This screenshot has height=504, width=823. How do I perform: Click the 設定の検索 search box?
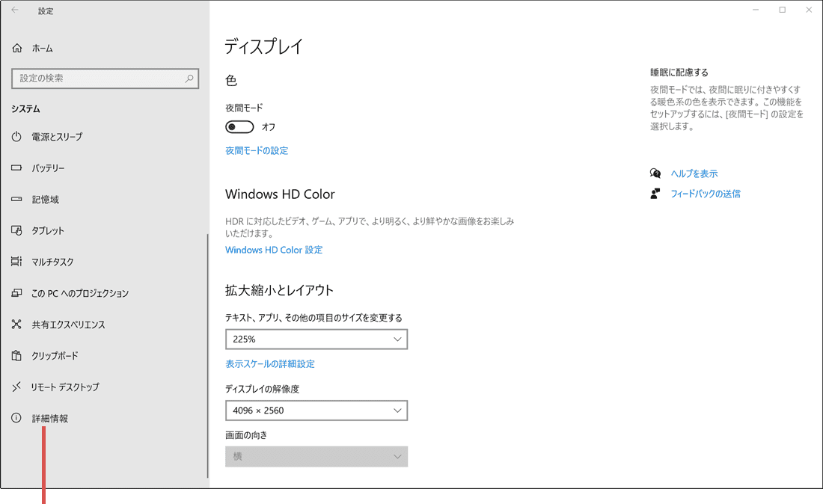(105, 78)
